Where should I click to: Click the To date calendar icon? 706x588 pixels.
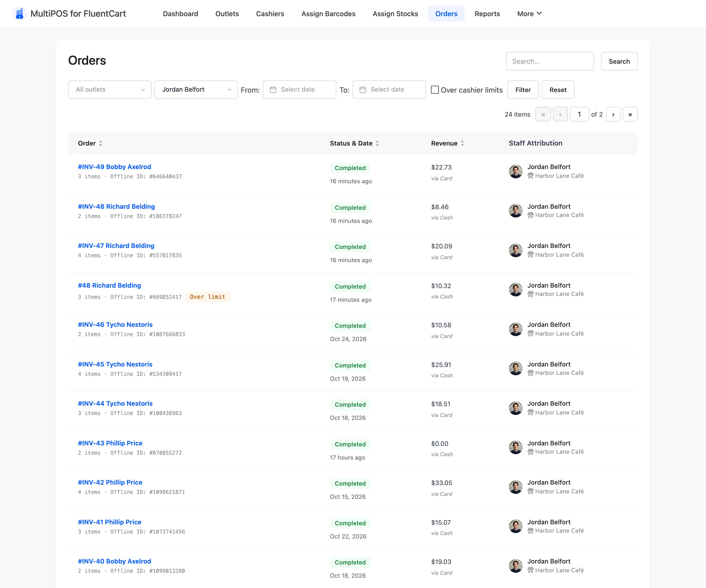point(363,90)
